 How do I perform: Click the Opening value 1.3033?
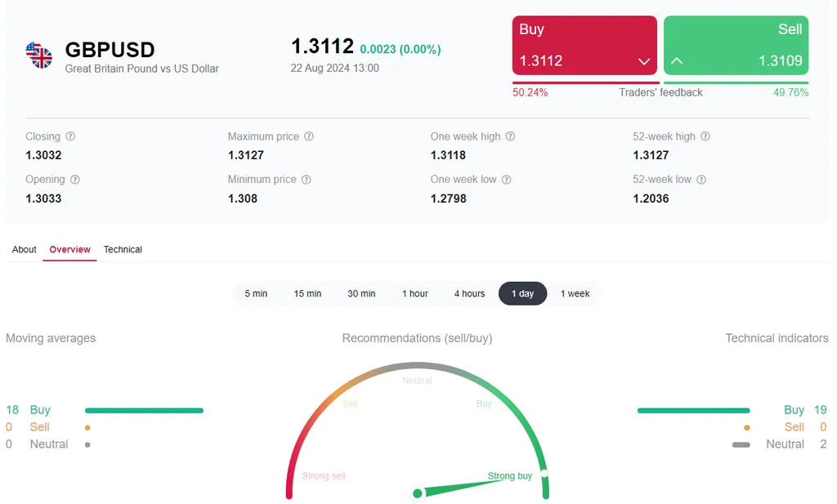pyautogui.click(x=44, y=198)
